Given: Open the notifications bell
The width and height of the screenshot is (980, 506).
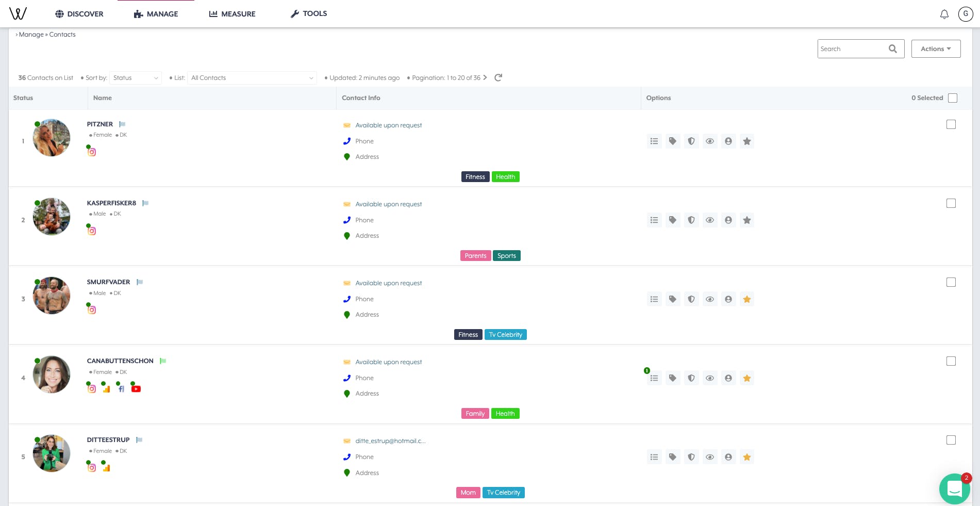Looking at the screenshot, I should click(944, 14).
